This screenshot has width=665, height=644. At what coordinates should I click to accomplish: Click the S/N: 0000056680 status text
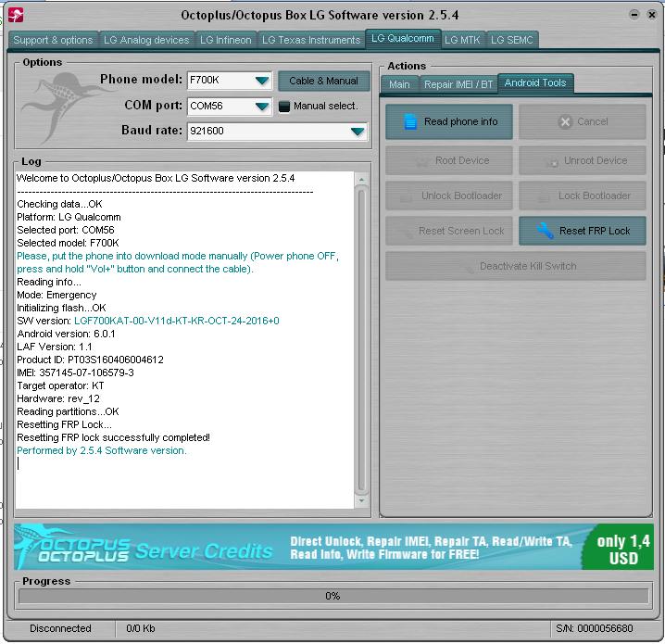pos(595,628)
